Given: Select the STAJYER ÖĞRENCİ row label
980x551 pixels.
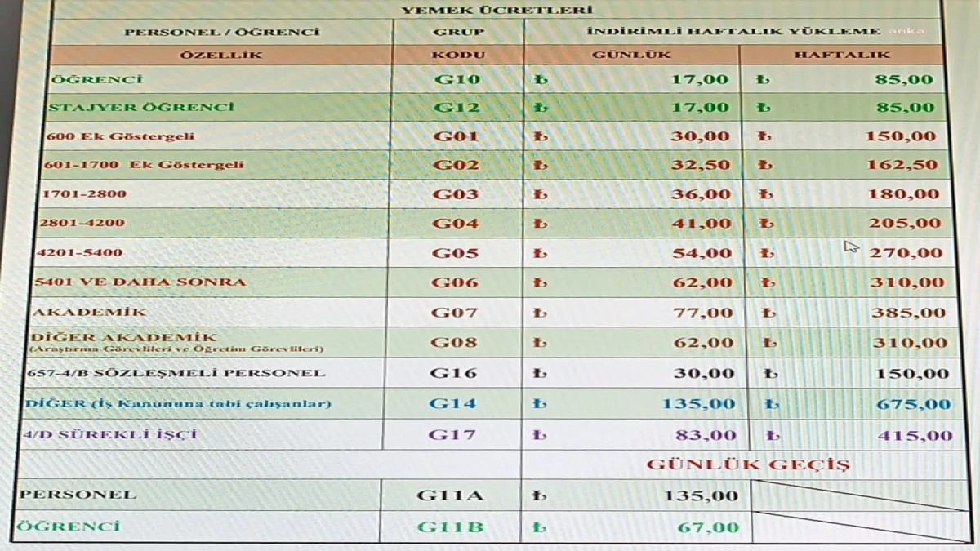Looking at the screenshot, I should pyautogui.click(x=141, y=108).
